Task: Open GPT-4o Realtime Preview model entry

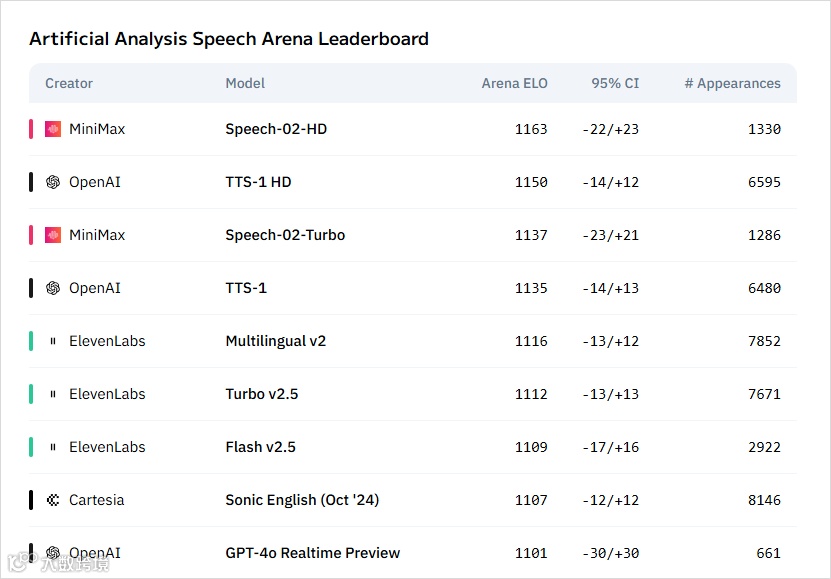Action: coord(312,553)
